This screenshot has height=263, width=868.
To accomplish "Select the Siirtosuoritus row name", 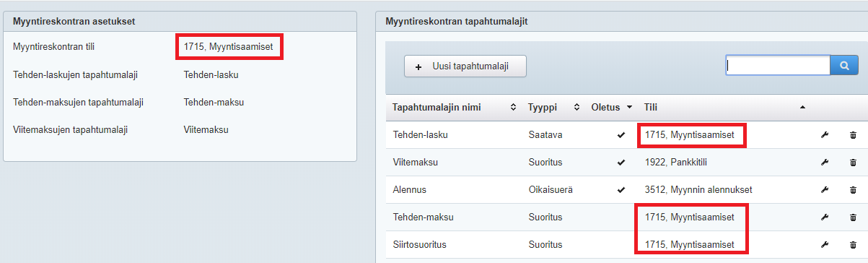I will 420,245.
